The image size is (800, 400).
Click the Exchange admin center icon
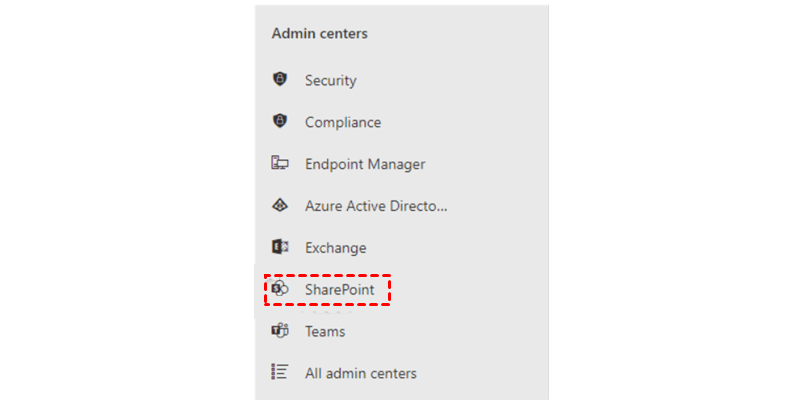pyautogui.click(x=280, y=247)
